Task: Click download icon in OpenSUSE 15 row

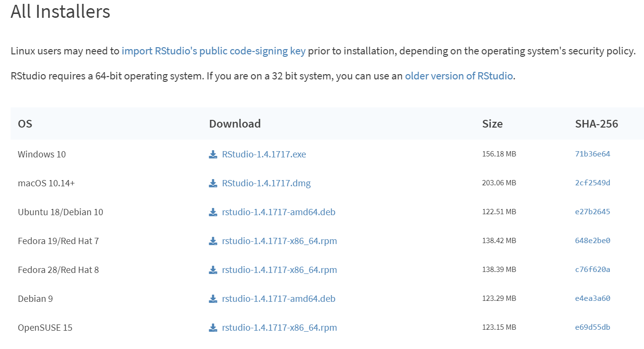Action: 213,328
